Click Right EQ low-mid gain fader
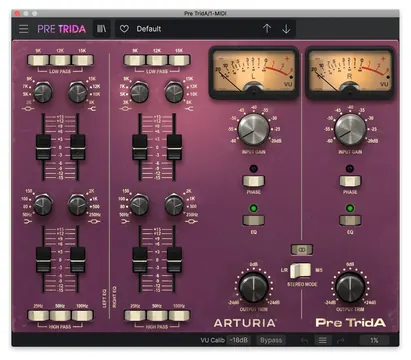This screenshot has width=411, height=360. click(174, 260)
